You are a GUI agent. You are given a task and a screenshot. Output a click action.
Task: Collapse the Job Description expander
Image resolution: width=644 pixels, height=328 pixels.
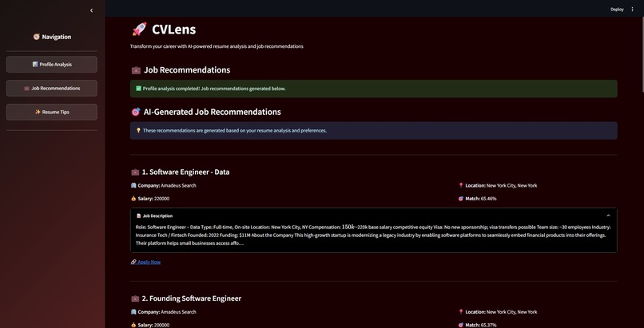374,215
